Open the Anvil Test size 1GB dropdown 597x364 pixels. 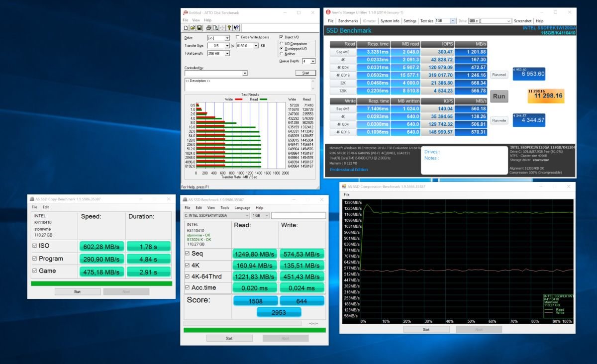453,21
